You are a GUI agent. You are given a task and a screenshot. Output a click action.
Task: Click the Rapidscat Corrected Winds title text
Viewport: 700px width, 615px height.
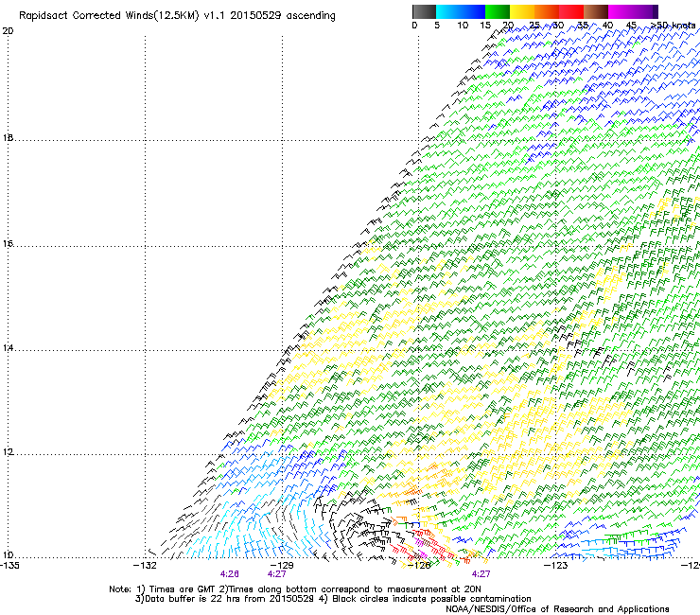(x=177, y=16)
